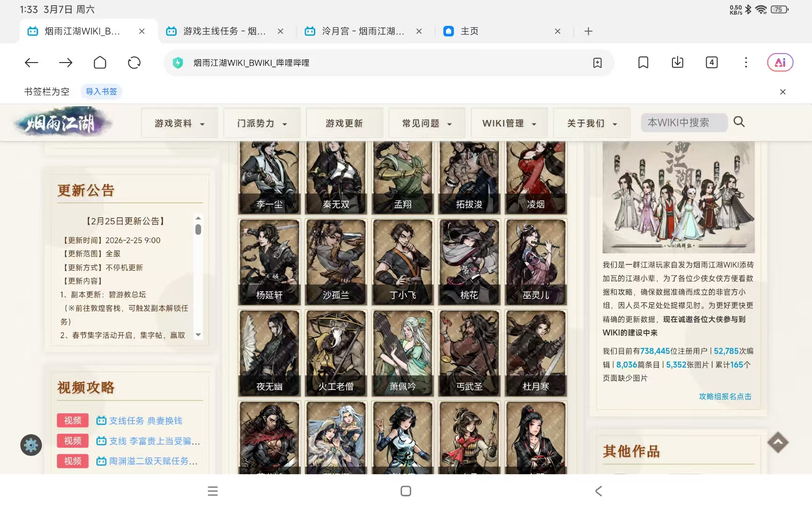Open the 攻略组报名点击 link
The height and width of the screenshot is (508, 812).
pos(725,397)
